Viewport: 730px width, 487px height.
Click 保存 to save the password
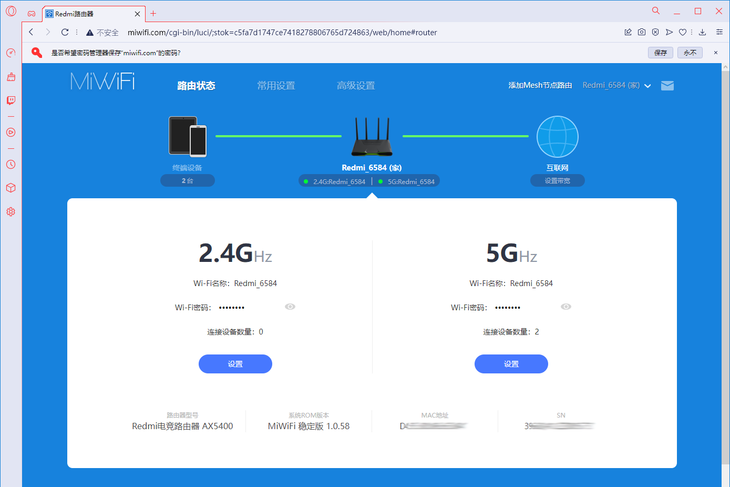(660, 52)
